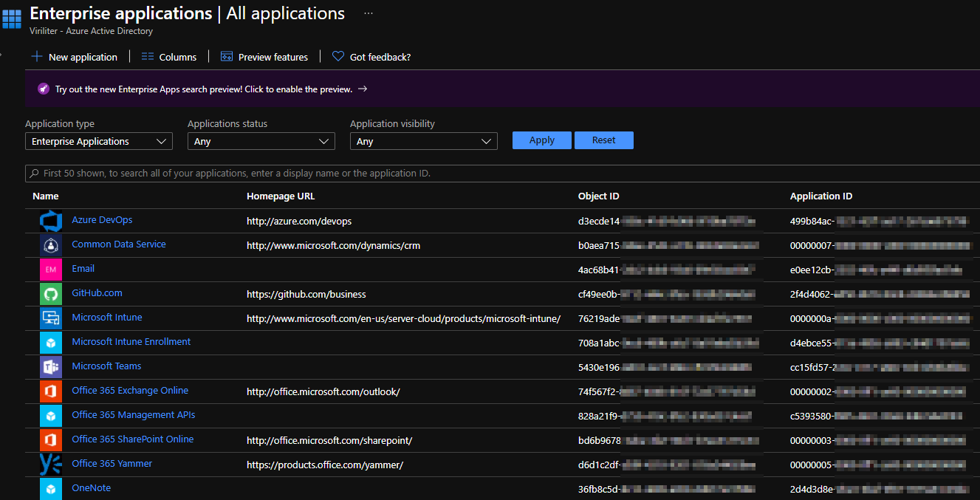Click the pink EM Email app icon
Image resolution: width=980 pixels, height=500 pixels.
pyautogui.click(x=51, y=270)
